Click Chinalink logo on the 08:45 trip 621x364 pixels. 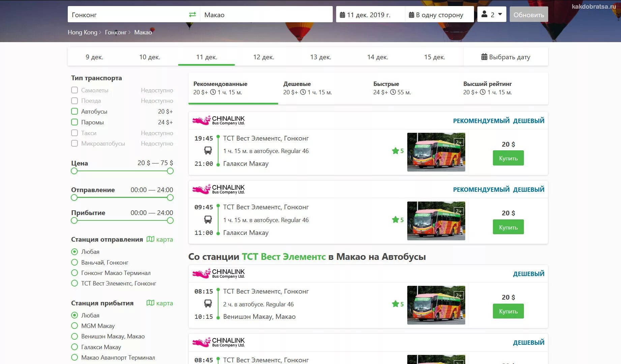click(218, 342)
